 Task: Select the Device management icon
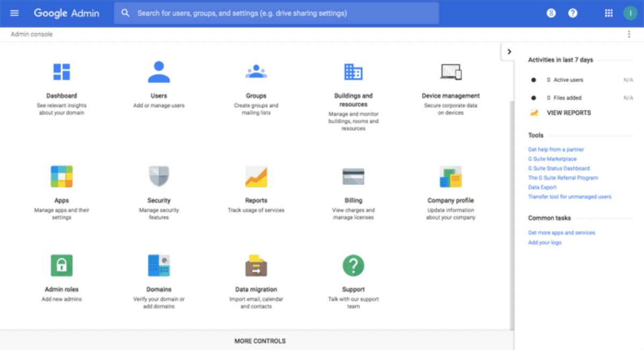[x=450, y=72]
